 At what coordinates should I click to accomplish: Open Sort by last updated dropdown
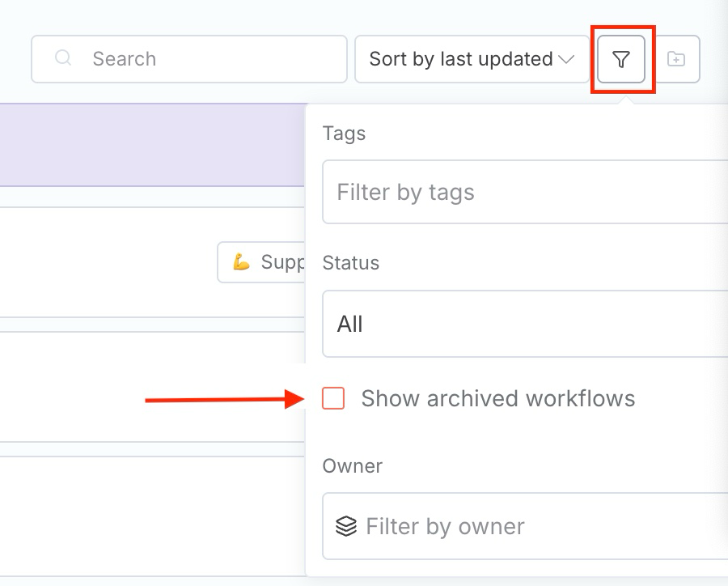pyautogui.click(x=461, y=59)
